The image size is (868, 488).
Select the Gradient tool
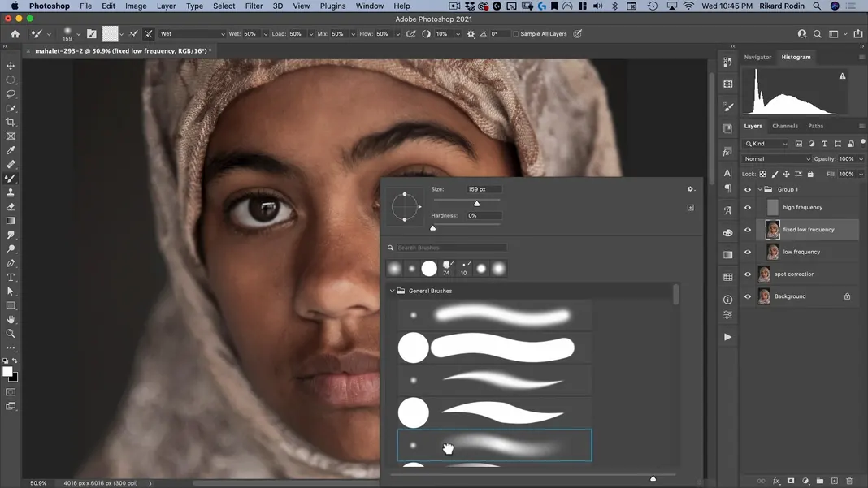click(x=11, y=221)
